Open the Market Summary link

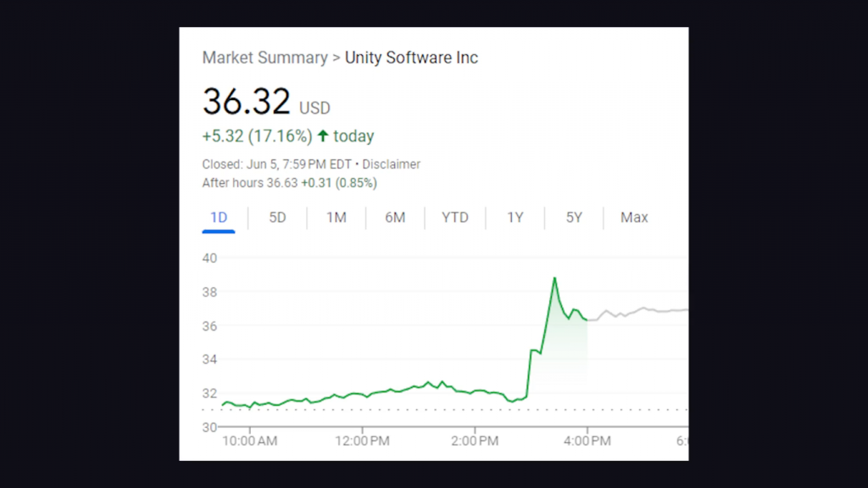click(x=264, y=58)
